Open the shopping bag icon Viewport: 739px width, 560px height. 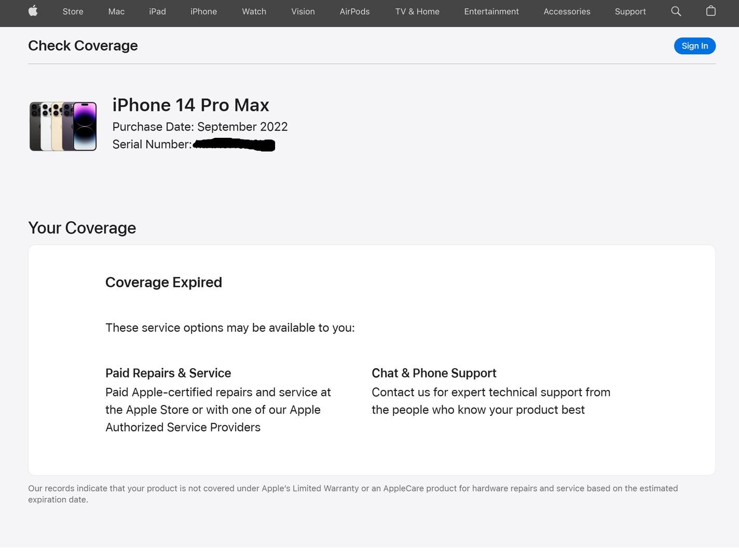coord(711,11)
